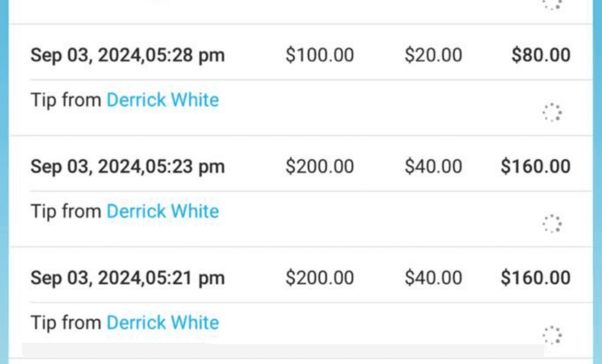Open Derrick White's profile from the 05:23 pm tip

163,211
